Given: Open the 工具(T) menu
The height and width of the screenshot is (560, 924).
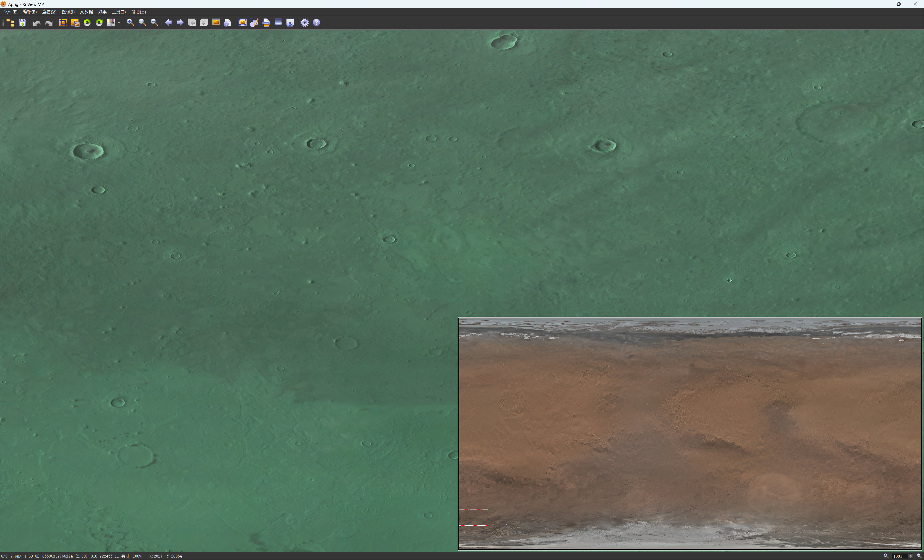Looking at the screenshot, I should pos(118,12).
